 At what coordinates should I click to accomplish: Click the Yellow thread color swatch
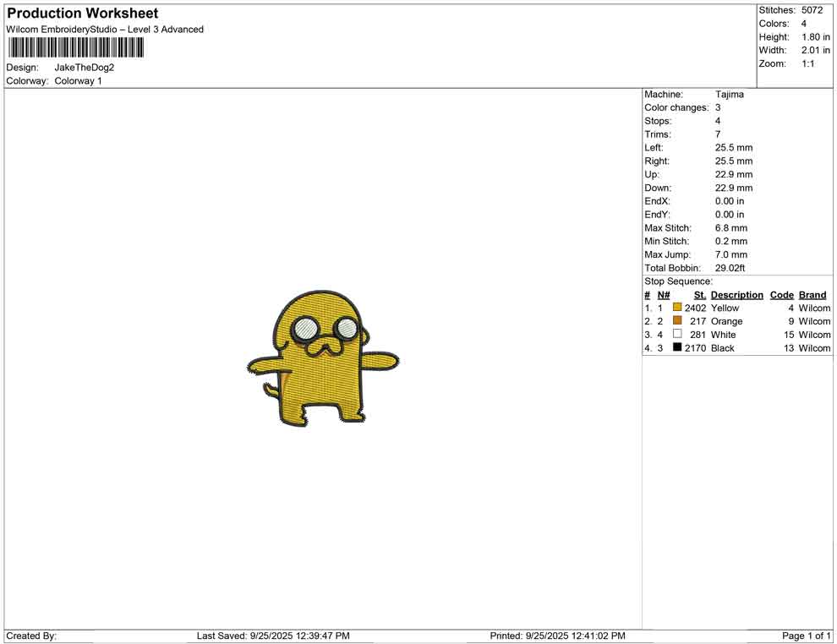point(677,308)
